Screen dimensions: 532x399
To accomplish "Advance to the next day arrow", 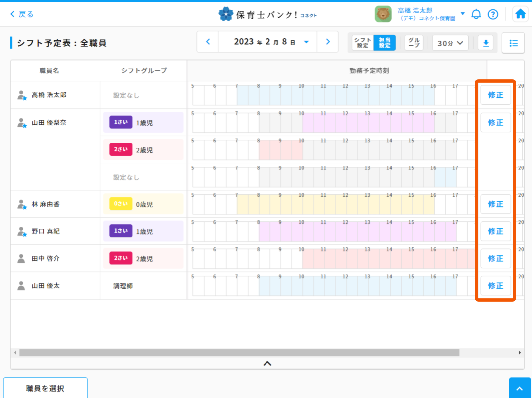I will tap(328, 42).
